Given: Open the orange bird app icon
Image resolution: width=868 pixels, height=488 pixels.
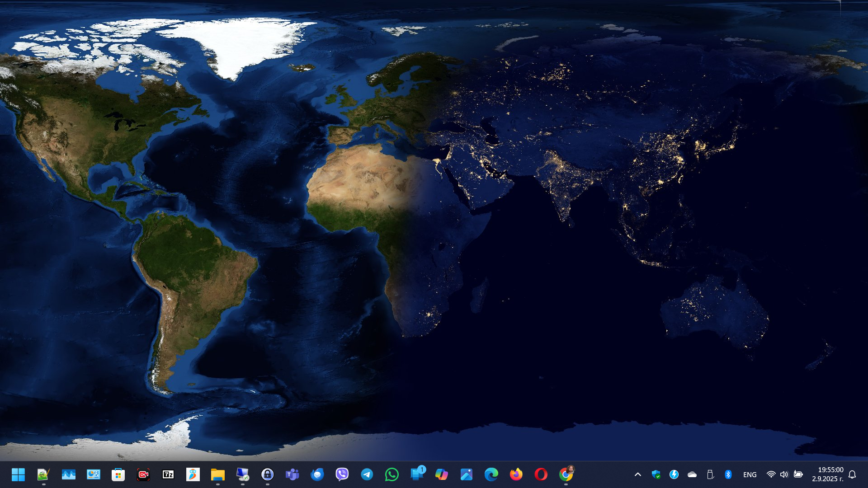Looking at the screenshot, I should pos(193,474).
